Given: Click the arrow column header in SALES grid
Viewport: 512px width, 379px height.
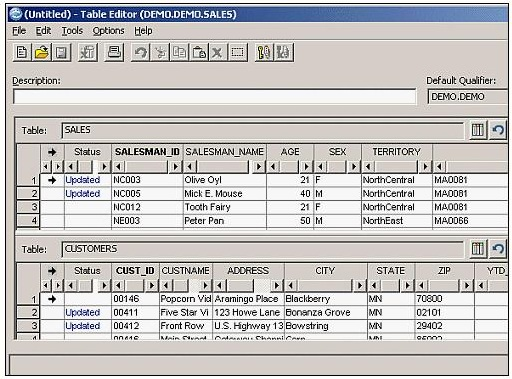Looking at the screenshot, I should coord(52,152).
